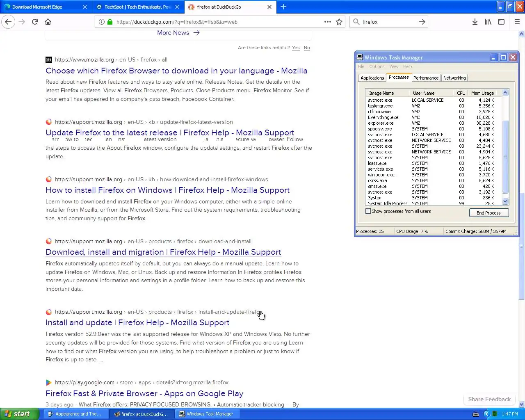Switch to Performance tab in Task Manager

pyautogui.click(x=426, y=78)
